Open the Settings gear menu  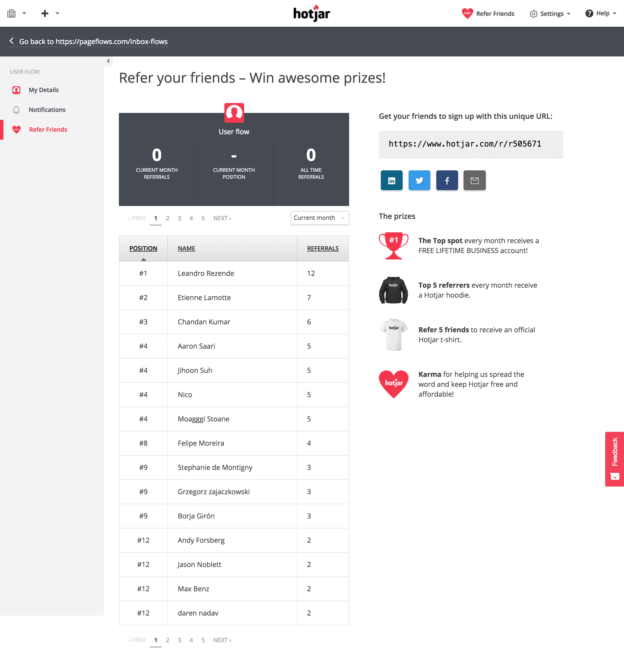coord(550,14)
